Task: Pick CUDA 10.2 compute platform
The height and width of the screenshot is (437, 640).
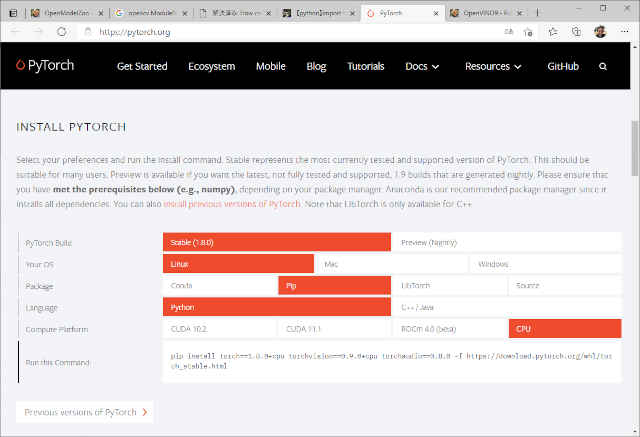Action: click(219, 328)
